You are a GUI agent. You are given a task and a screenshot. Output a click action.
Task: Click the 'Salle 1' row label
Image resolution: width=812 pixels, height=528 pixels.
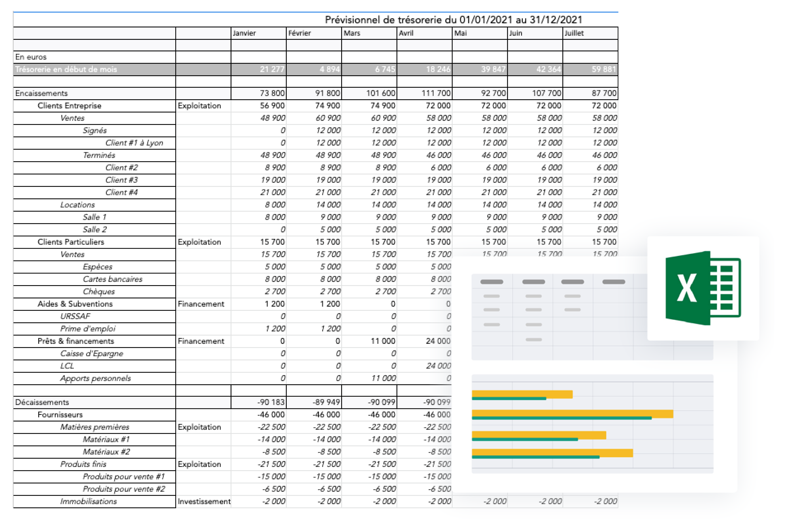(95, 217)
